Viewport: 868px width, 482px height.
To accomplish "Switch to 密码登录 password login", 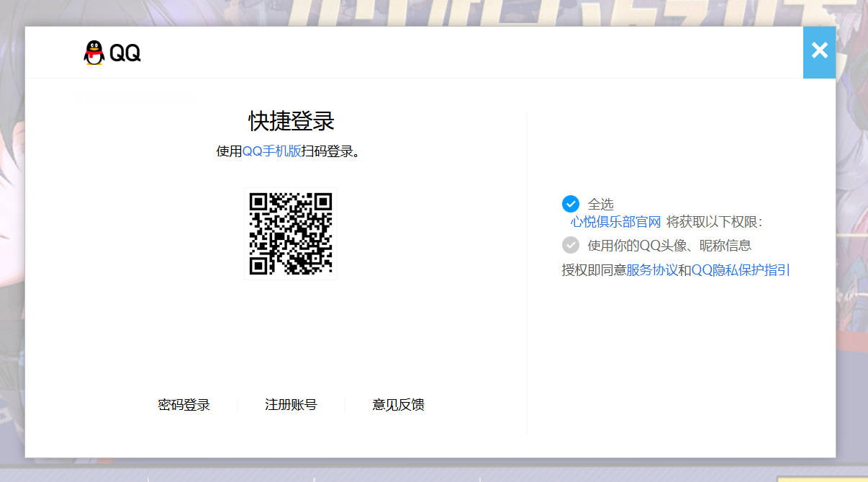I will 184,405.
